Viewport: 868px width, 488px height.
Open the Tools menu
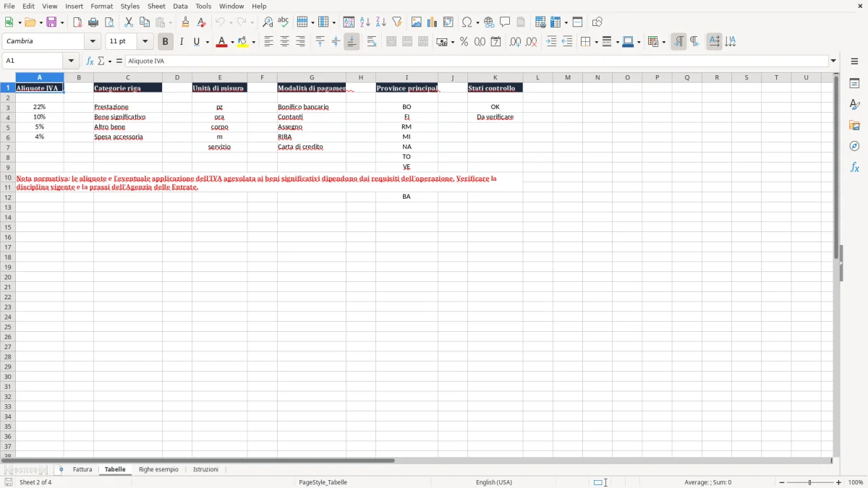point(203,6)
